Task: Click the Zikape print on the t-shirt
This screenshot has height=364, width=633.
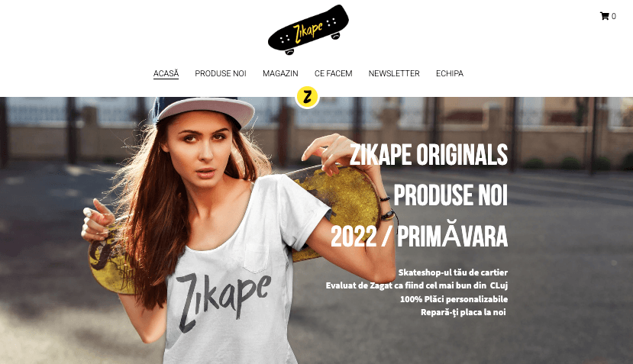Action: click(x=223, y=301)
